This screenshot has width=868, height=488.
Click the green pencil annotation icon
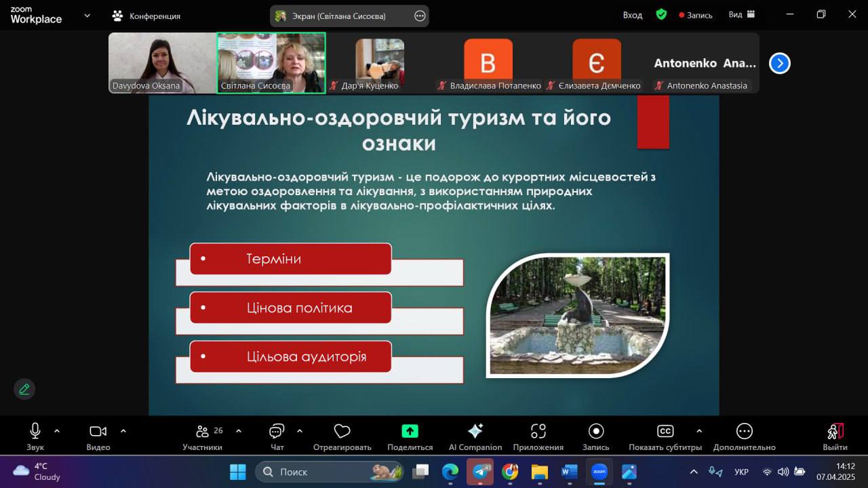[24, 389]
